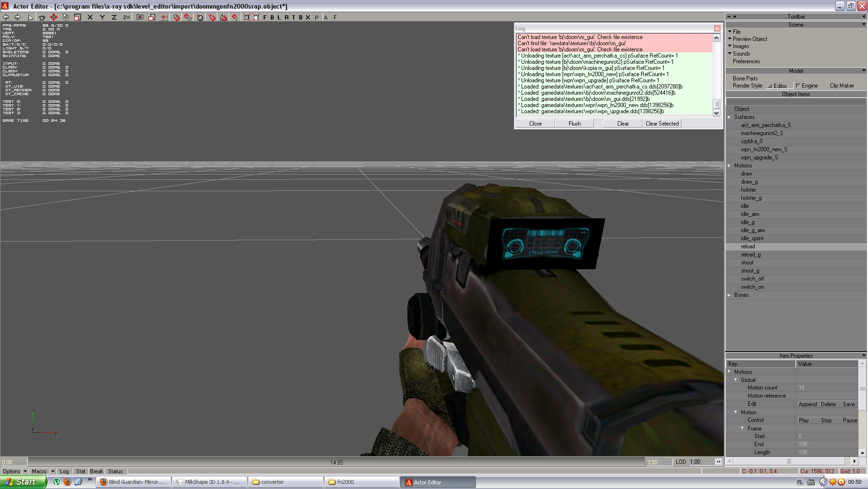Open the Sounds menu
This screenshot has height=489, width=868.
click(x=741, y=54)
